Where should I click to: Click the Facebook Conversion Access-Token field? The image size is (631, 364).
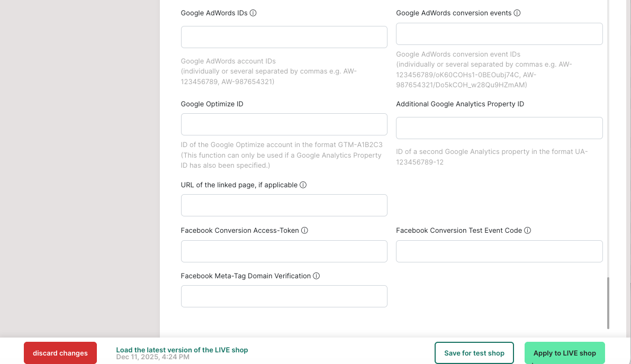pyautogui.click(x=284, y=251)
